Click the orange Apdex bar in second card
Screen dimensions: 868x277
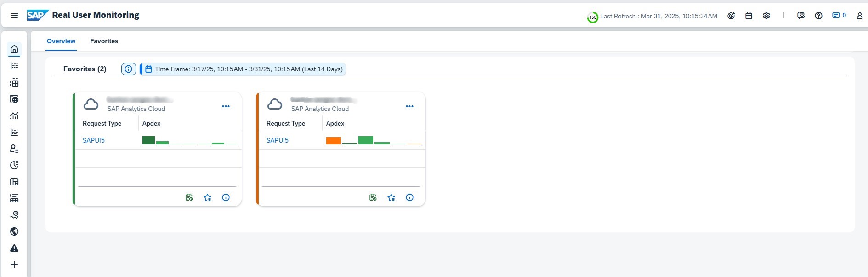(x=333, y=141)
